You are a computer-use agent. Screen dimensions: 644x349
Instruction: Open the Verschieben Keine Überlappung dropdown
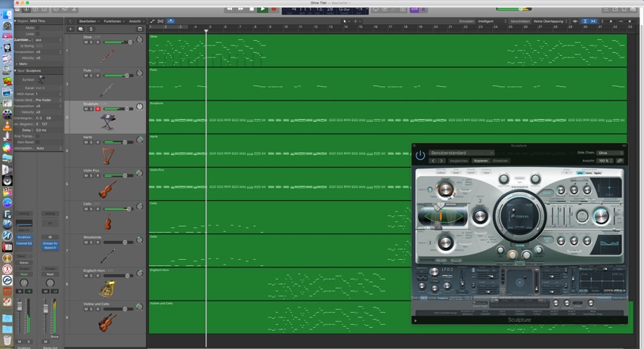(x=550, y=21)
